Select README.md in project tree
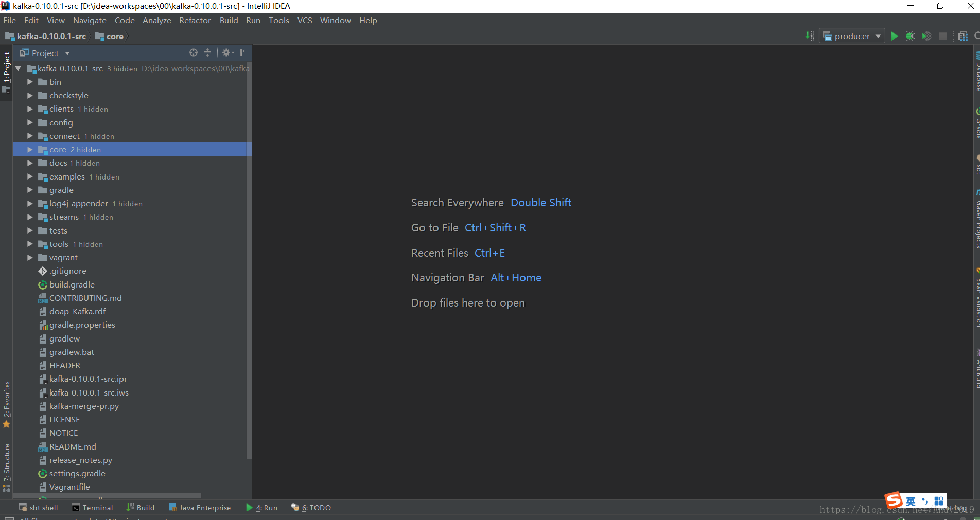The image size is (980, 520). click(72, 446)
